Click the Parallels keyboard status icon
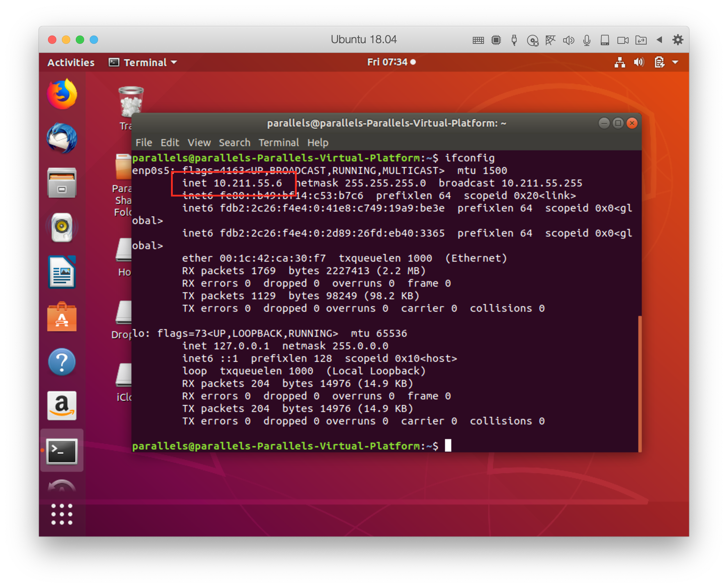The height and width of the screenshot is (588, 728). click(x=478, y=40)
